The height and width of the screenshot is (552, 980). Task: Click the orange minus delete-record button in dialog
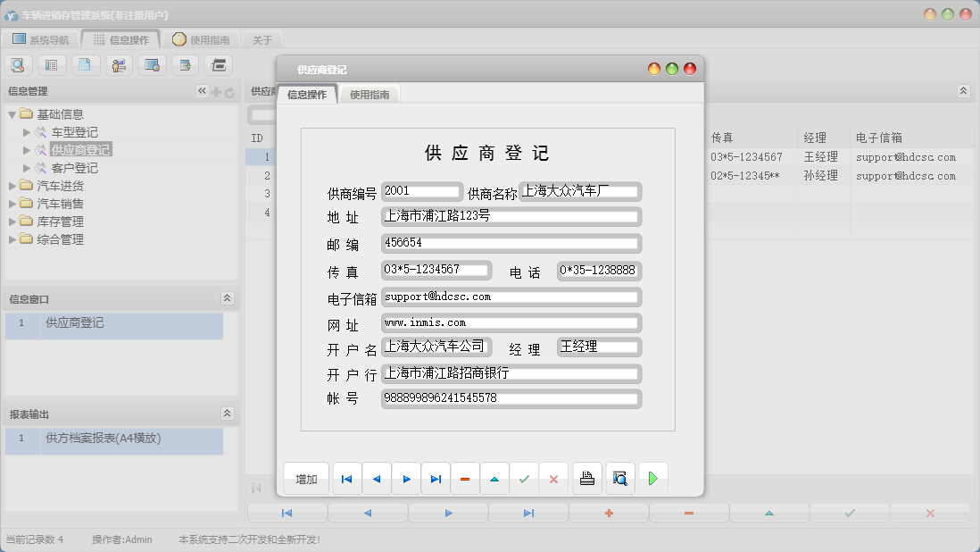465,479
